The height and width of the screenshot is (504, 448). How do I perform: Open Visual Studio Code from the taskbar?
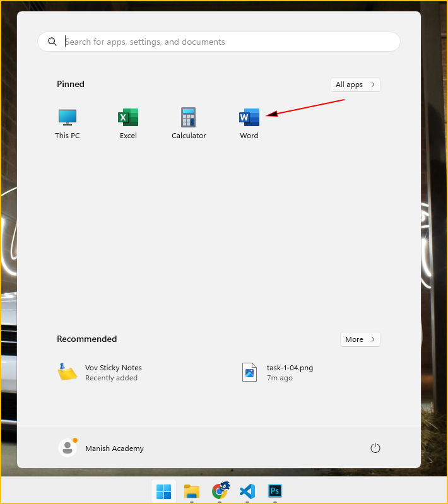[247, 491]
